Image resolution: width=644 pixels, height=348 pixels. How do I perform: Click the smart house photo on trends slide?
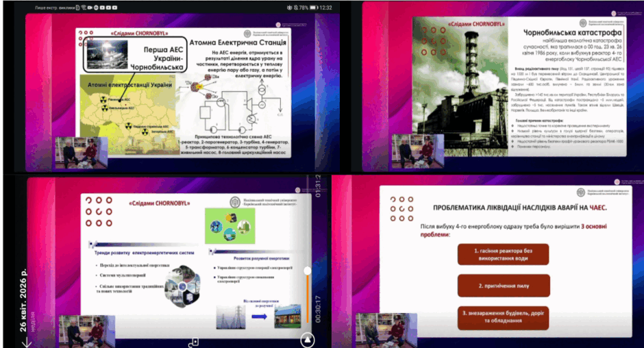pyautogui.click(x=288, y=316)
